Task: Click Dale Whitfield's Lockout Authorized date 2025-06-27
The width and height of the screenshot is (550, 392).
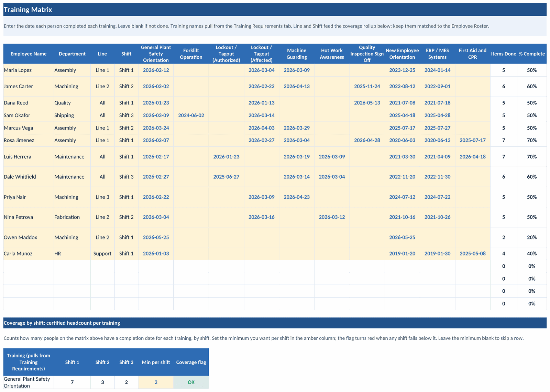Action: [226, 177]
